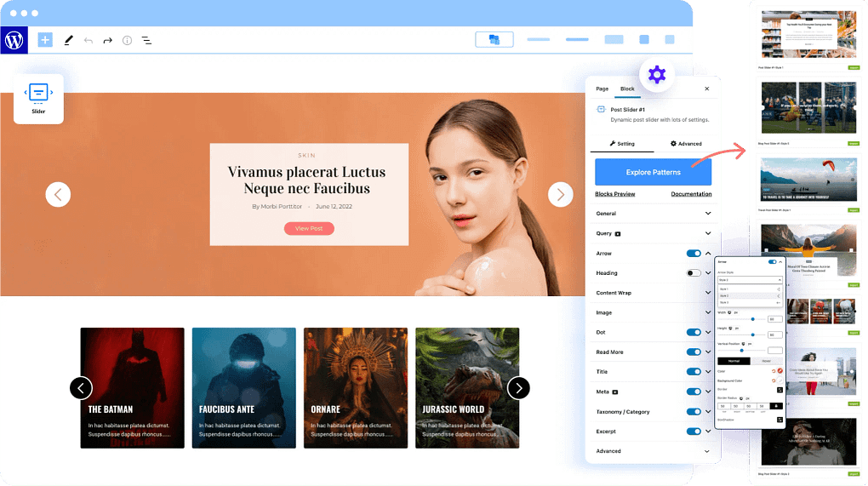Viewport: 868px width, 486px height.
Task: Open the Ornare carousel card
Action: 356,388
